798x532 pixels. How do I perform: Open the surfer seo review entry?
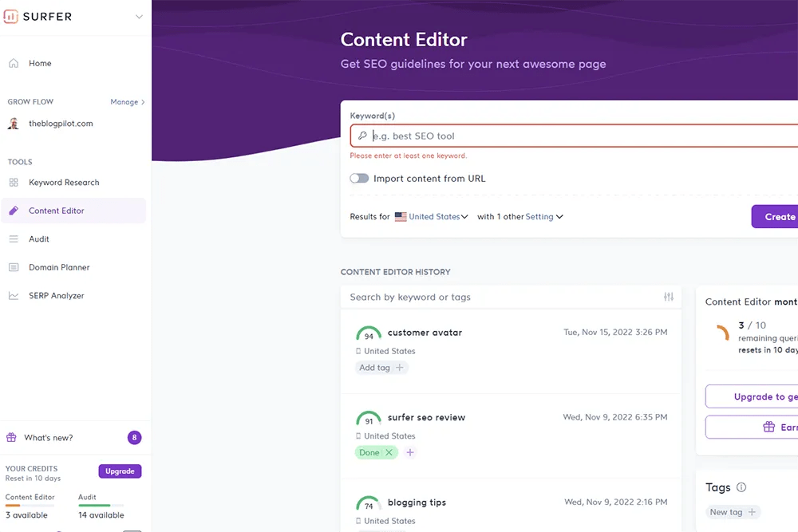tap(426, 417)
